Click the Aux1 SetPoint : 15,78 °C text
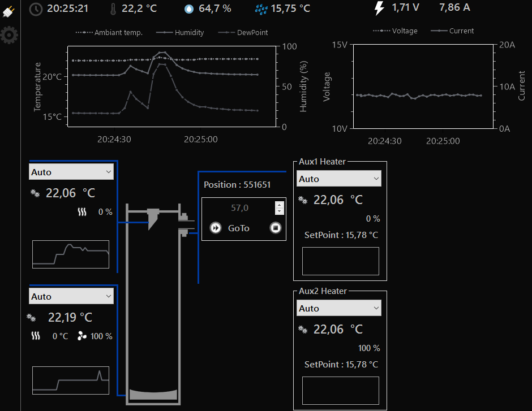 click(x=341, y=235)
